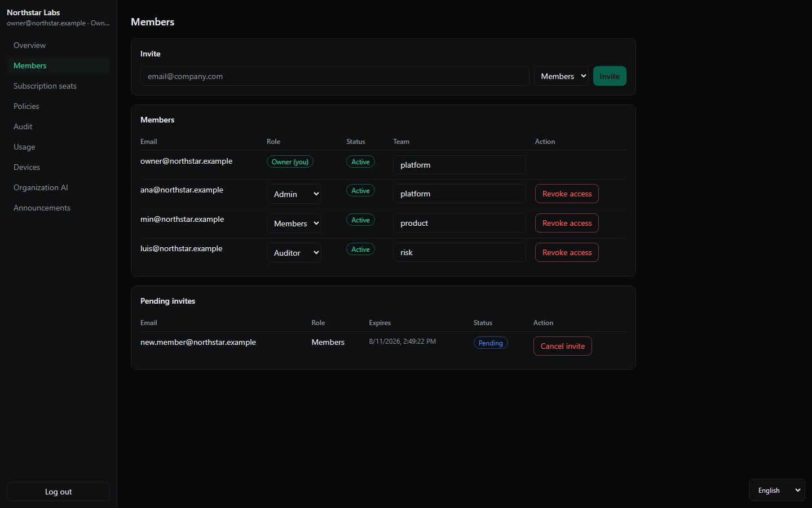Revoke access for min@northstar.example
The height and width of the screenshot is (508, 812).
tap(567, 223)
